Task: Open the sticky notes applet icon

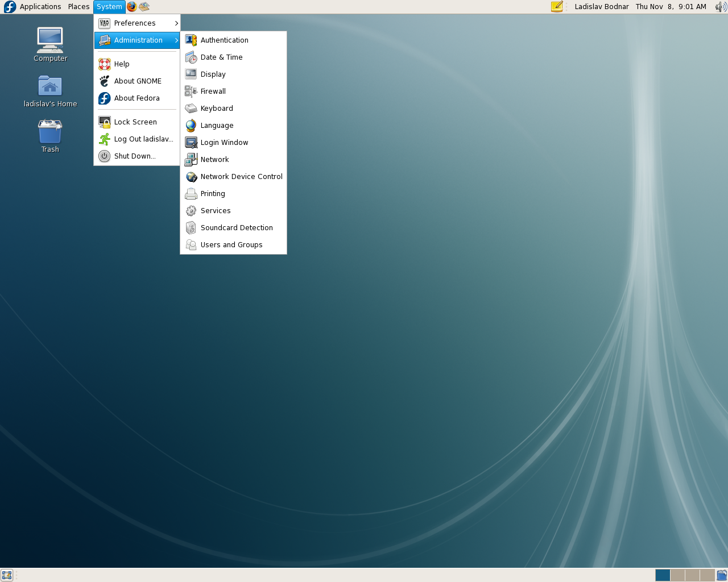Action: coord(557,7)
